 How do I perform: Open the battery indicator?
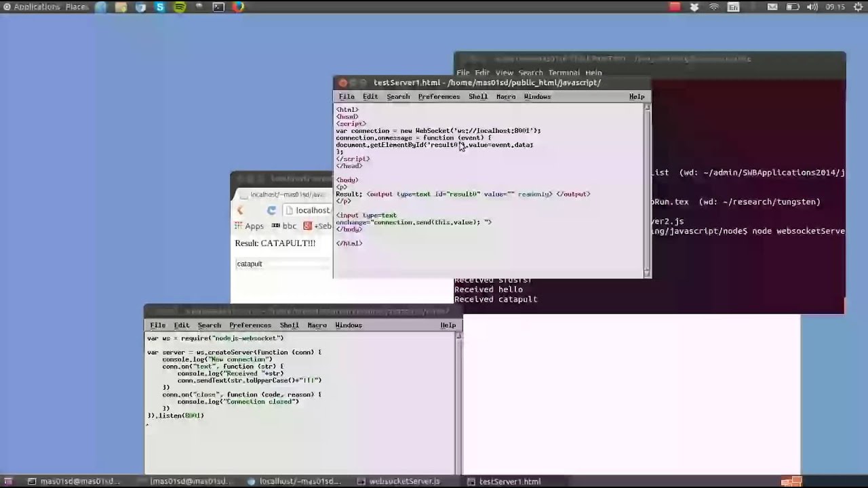coord(792,7)
